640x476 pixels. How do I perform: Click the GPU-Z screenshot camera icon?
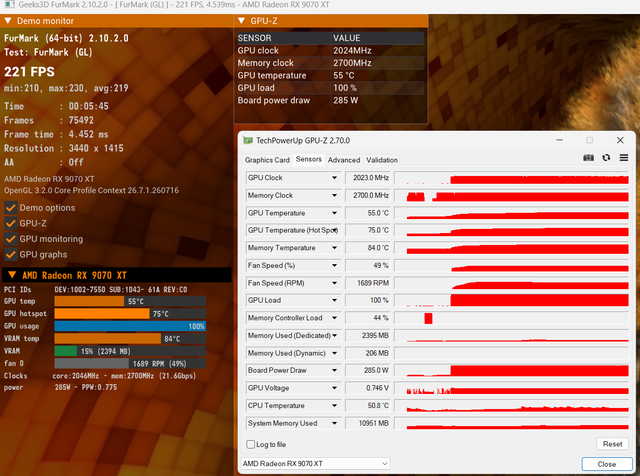[588, 158]
